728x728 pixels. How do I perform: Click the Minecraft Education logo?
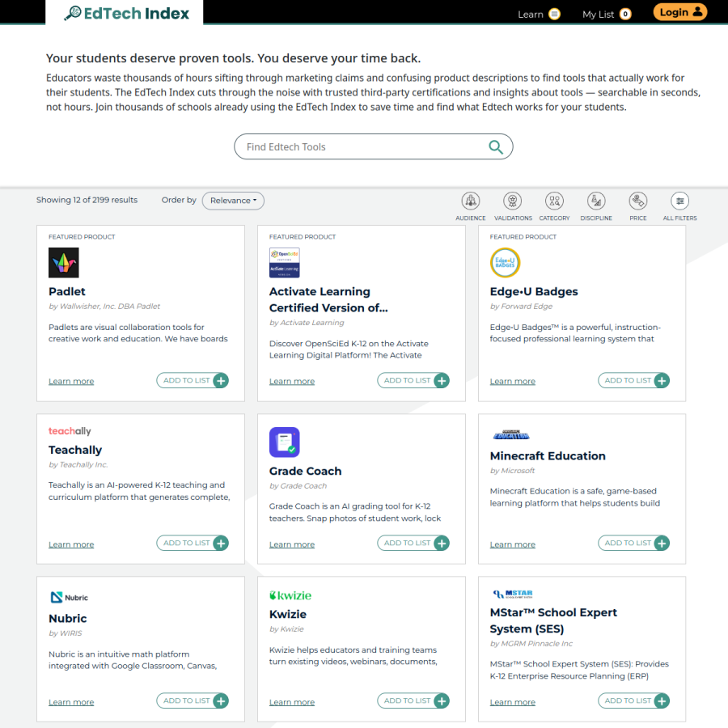click(510, 434)
